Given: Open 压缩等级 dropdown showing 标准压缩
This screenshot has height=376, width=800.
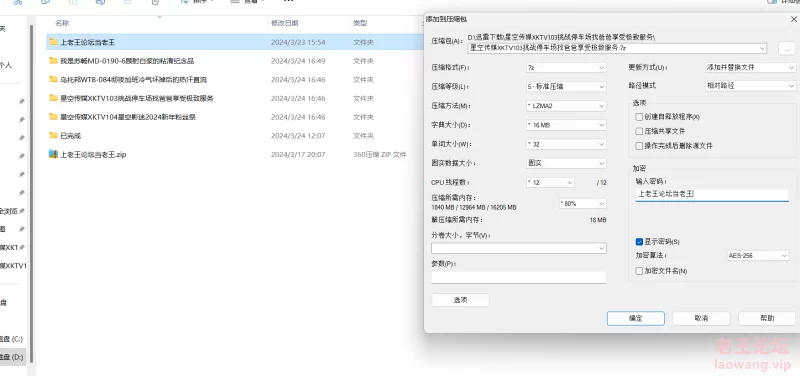Looking at the screenshot, I should point(566,87).
